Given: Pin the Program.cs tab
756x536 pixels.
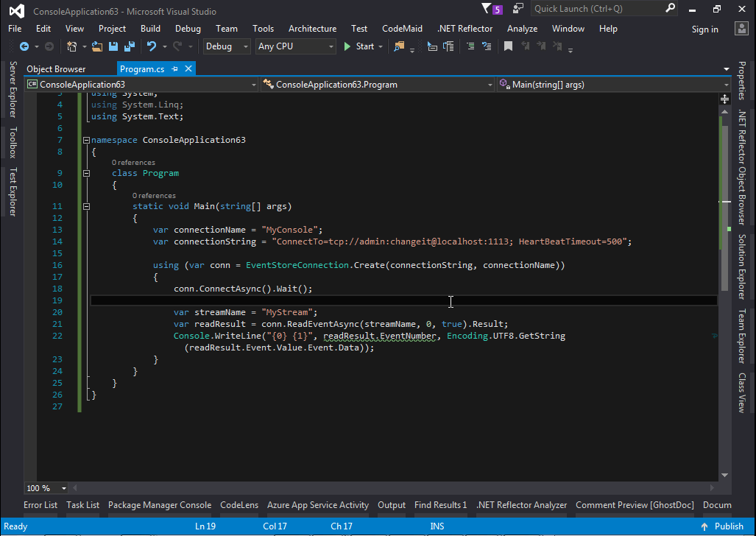Looking at the screenshot, I should (174, 69).
